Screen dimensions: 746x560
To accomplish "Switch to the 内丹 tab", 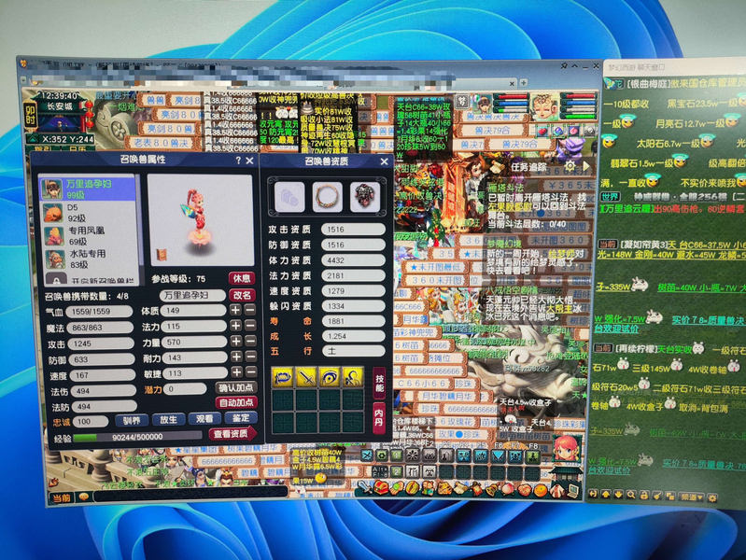I will [x=379, y=418].
